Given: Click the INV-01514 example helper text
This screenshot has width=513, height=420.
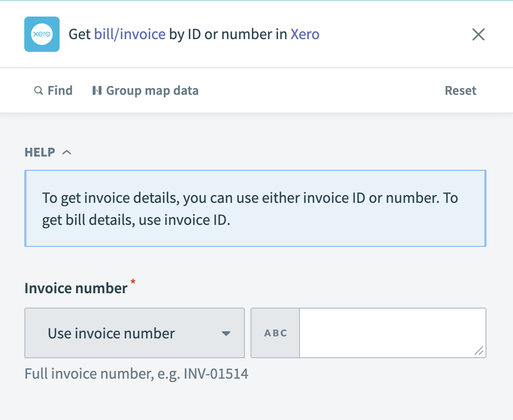Looking at the screenshot, I should (x=136, y=374).
